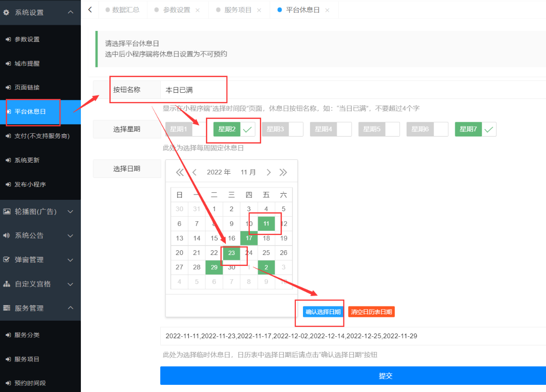Screen dimensions: 546x392
Task: Select date 23 in the calendar
Action: coord(232,253)
